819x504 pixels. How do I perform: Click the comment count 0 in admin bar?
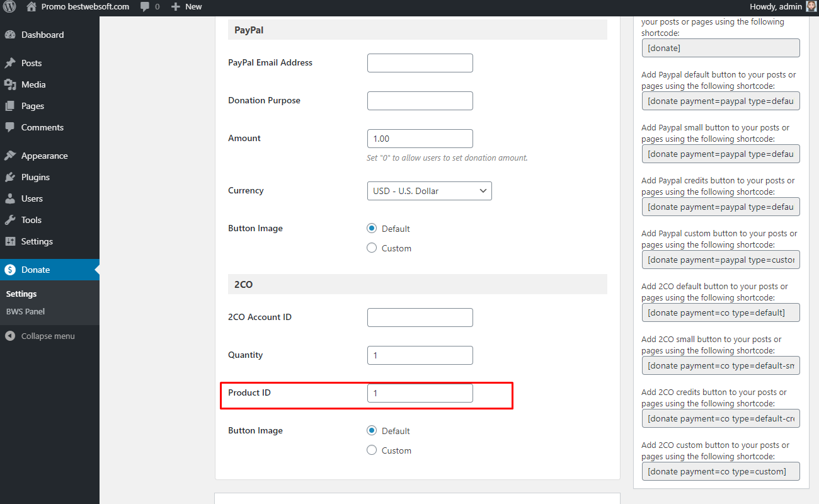coord(157,7)
